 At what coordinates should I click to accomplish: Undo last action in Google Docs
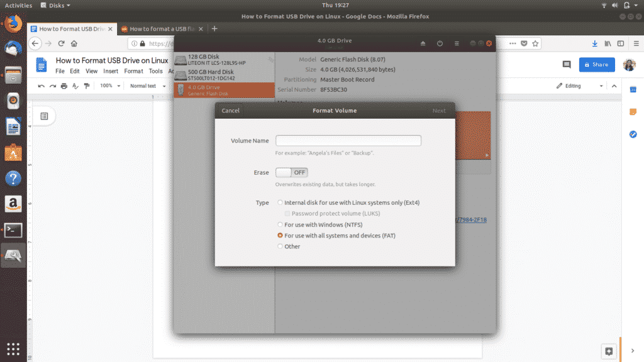[x=41, y=86]
